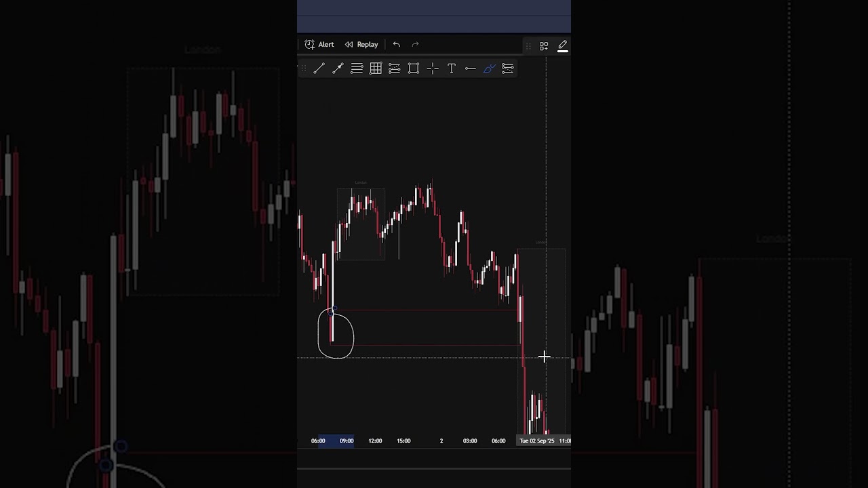Viewport: 868px width, 488px height.
Task: Choose the horizontal lines fib tool
Action: click(357, 68)
